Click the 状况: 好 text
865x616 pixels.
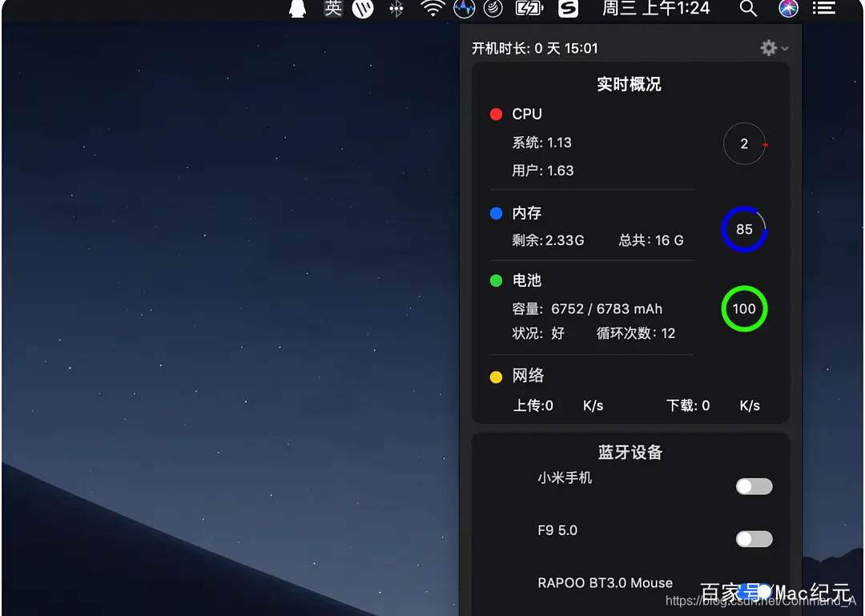pos(538,333)
